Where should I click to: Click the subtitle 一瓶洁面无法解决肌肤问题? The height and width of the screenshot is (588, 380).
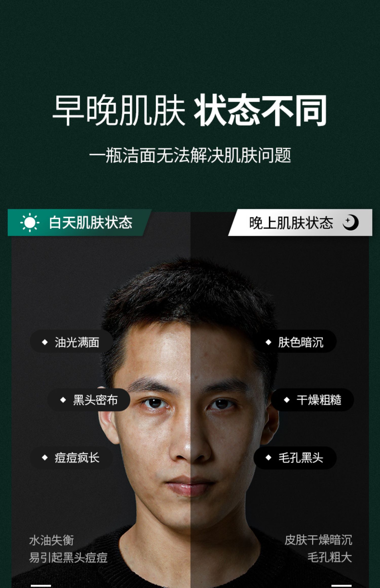pyautogui.click(x=190, y=155)
